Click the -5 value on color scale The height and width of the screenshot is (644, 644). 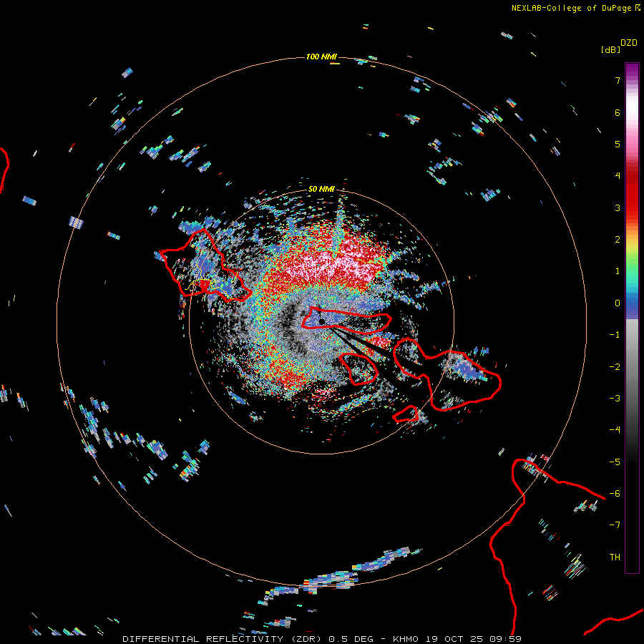(615, 462)
